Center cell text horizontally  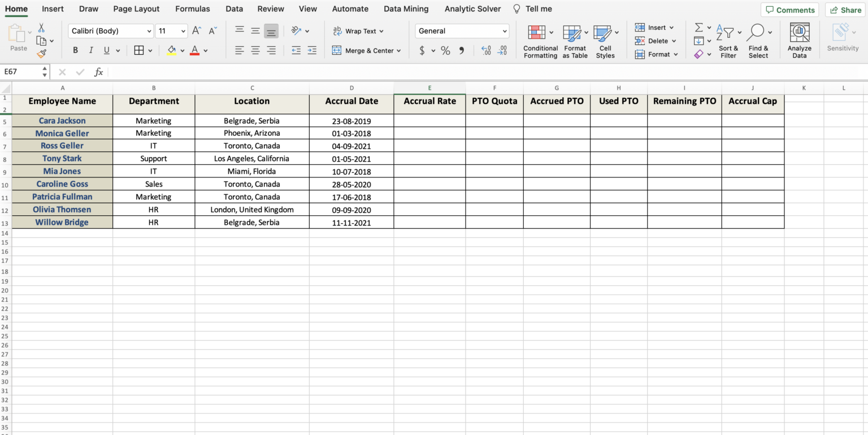pyautogui.click(x=255, y=50)
